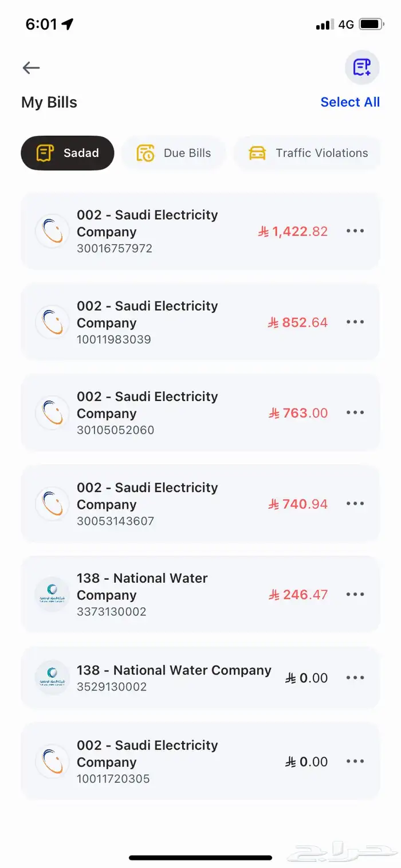The width and height of the screenshot is (401, 868).
Task: Tap National Water Company logo on bill 3529130002
Action: click(x=52, y=678)
